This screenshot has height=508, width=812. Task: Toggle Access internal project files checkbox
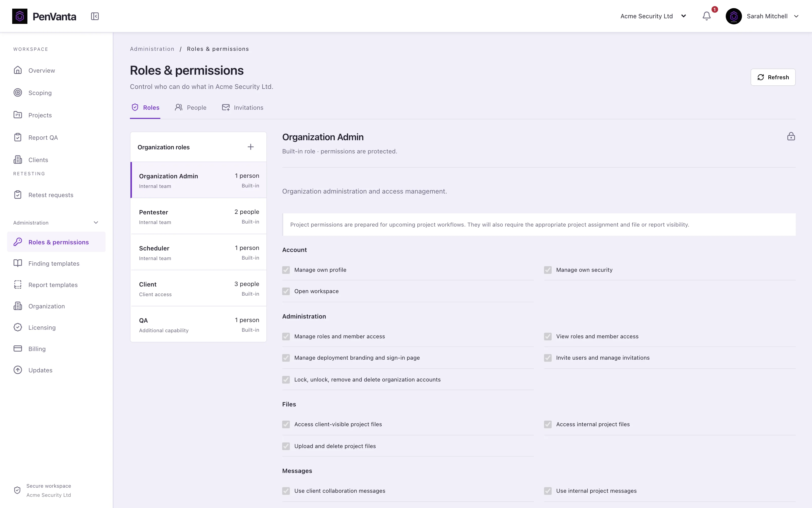(548, 424)
